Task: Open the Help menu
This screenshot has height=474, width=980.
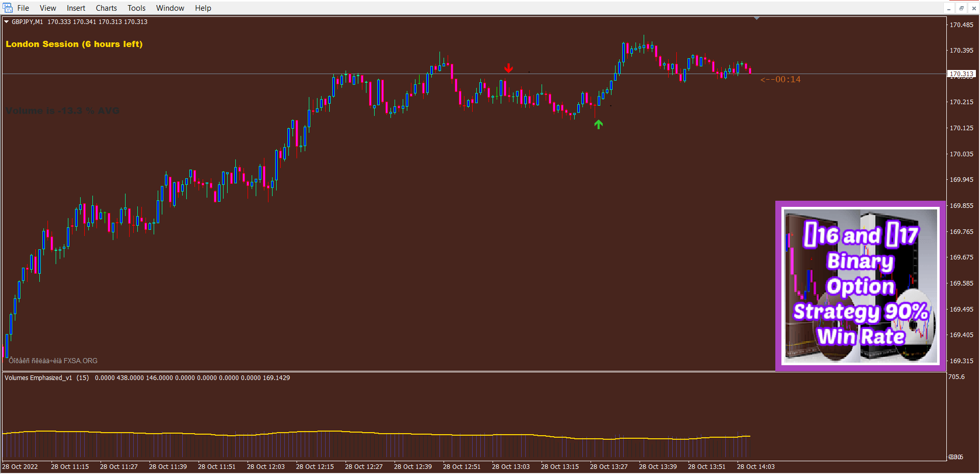Action: pyautogui.click(x=203, y=8)
